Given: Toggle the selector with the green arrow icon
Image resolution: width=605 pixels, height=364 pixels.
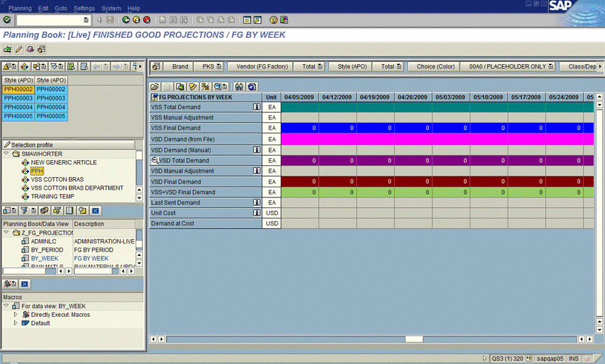Looking at the screenshot, I should [7, 49].
